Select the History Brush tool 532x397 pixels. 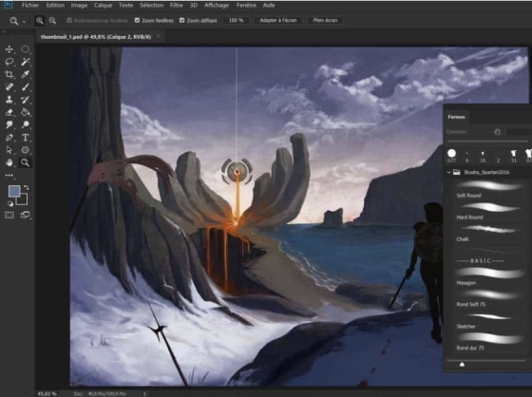[25, 100]
